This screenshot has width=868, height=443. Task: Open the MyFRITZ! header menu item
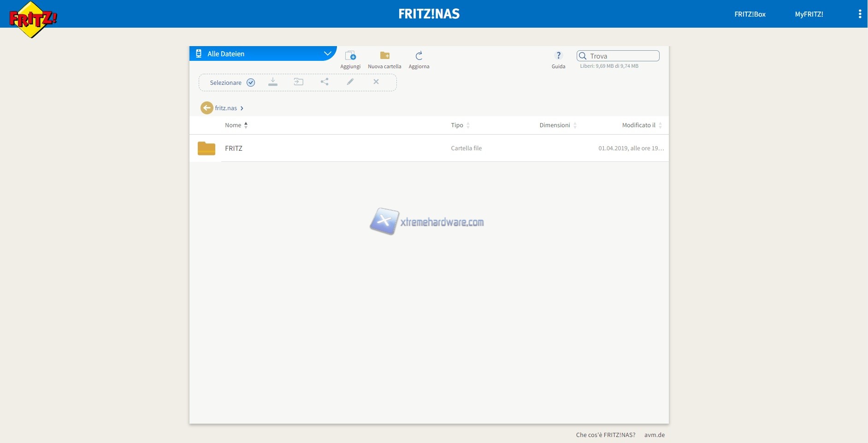(809, 14)
